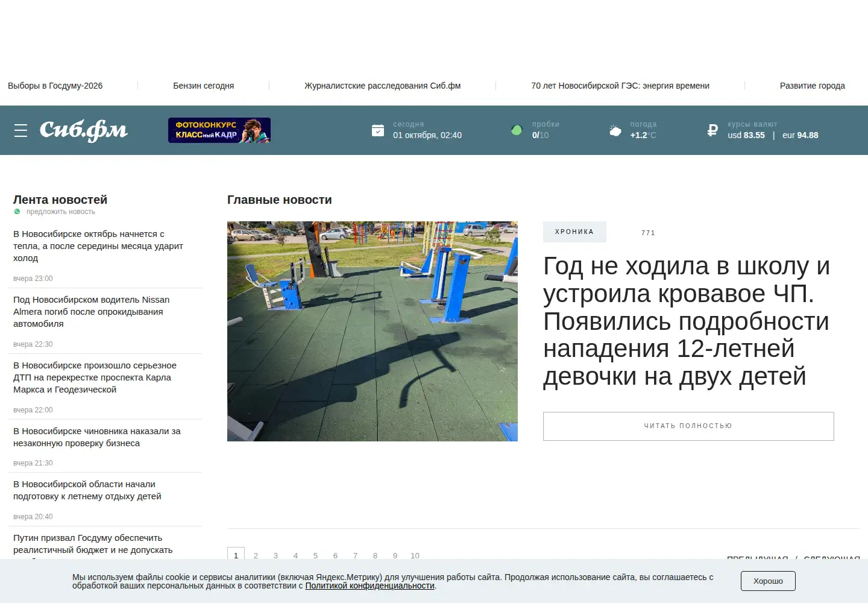The image size is (868, 603).
Task: Click the Главные новости heading
Action: (280, 200)
